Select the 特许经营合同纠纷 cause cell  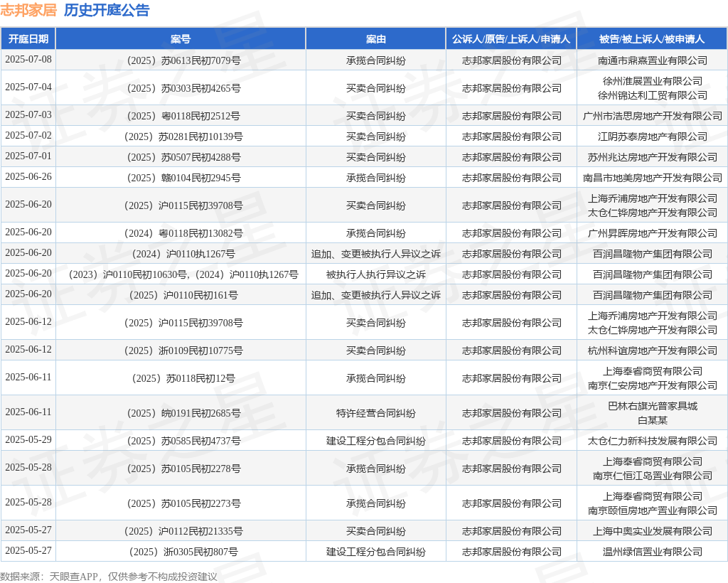(x=375, y=413)
